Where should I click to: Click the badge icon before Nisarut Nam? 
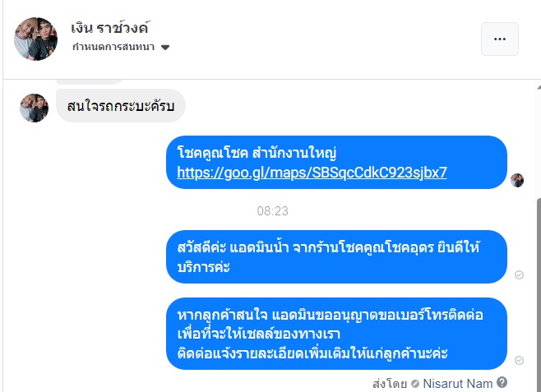coord(415,383)
